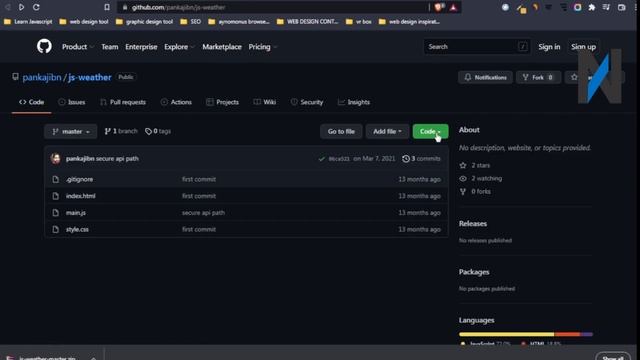Open the Projects tab
The image size is (640, 360).
[222, 102]
